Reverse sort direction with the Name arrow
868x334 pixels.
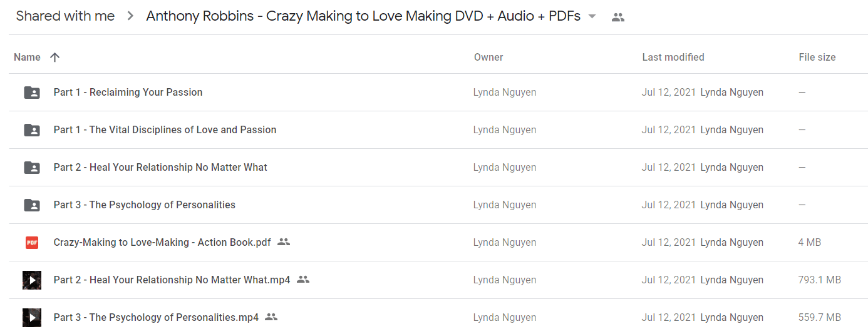[x=54, y=57]
